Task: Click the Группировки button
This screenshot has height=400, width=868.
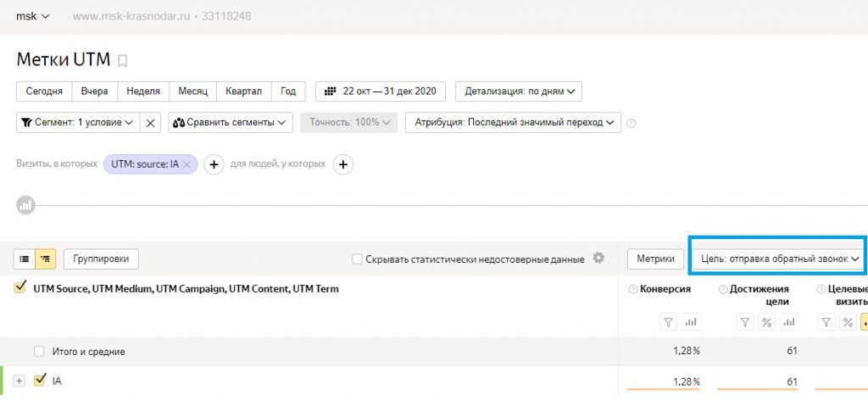Action: [101, 258]
